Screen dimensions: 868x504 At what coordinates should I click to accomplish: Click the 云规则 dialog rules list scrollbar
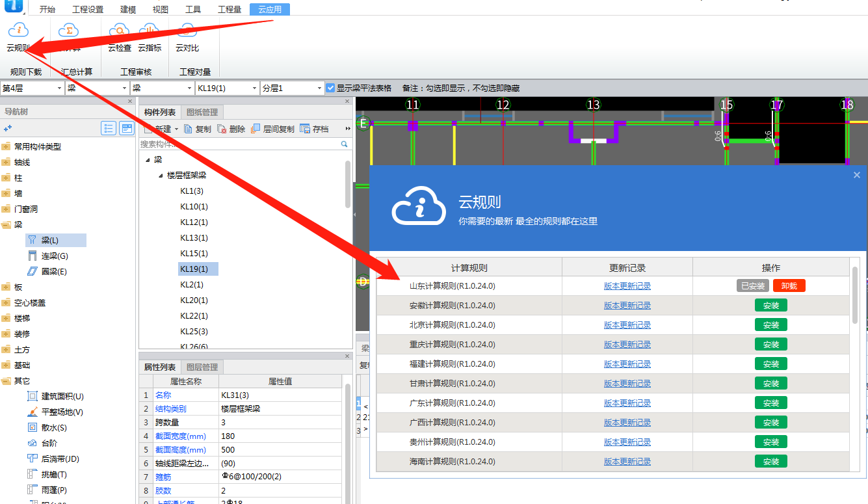click(855, 295)
